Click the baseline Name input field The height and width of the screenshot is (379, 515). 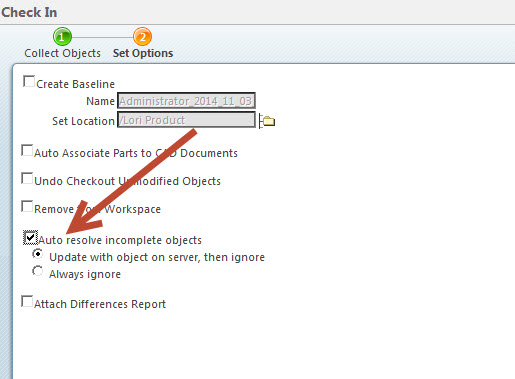point(186,101)
